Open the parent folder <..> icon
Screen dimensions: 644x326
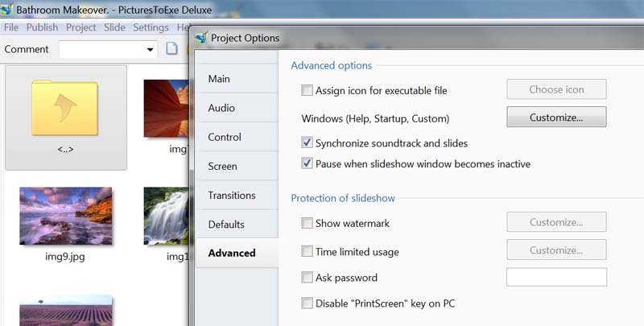pyautogui.click(x=65, y=108)
